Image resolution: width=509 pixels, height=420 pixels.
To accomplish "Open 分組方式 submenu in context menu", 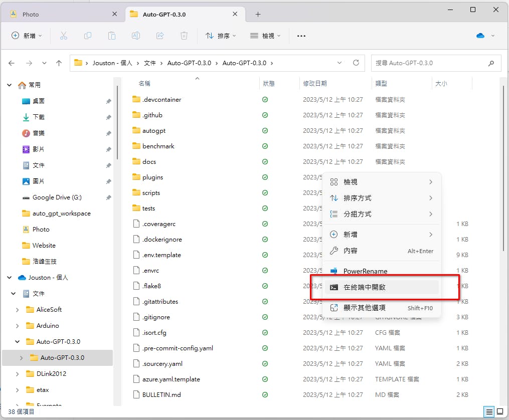I will pos(382,214).
